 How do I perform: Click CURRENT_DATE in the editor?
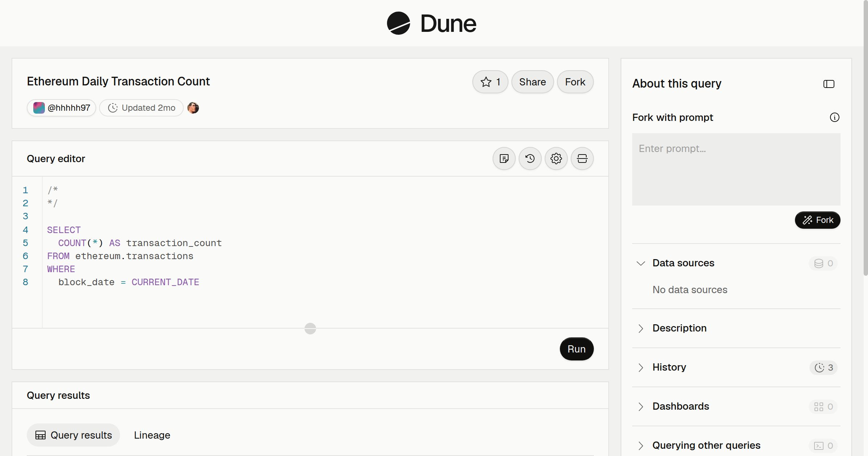tap(165, 282)
